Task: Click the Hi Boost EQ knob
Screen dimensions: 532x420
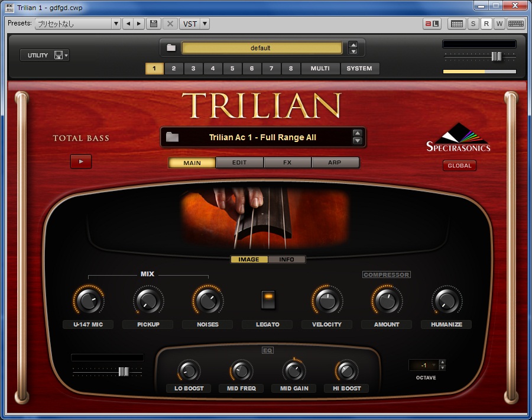Action: coord(347,371)
